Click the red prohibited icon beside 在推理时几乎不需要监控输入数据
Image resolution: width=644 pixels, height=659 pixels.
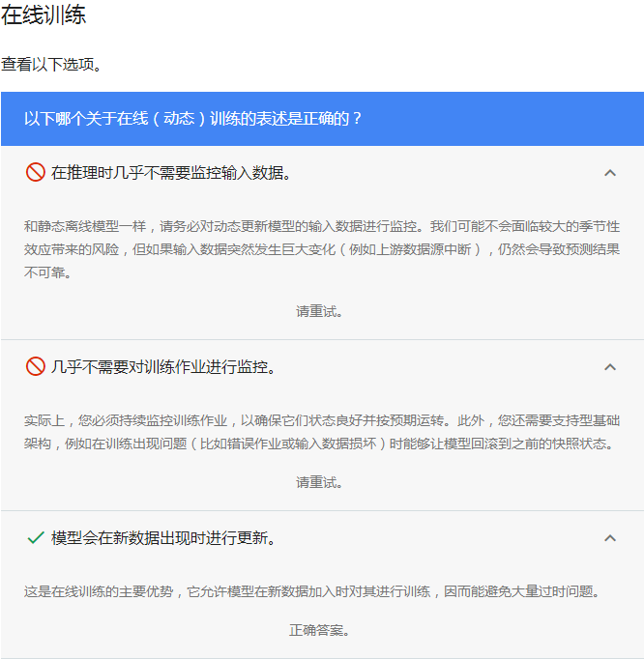pos(36,173)
